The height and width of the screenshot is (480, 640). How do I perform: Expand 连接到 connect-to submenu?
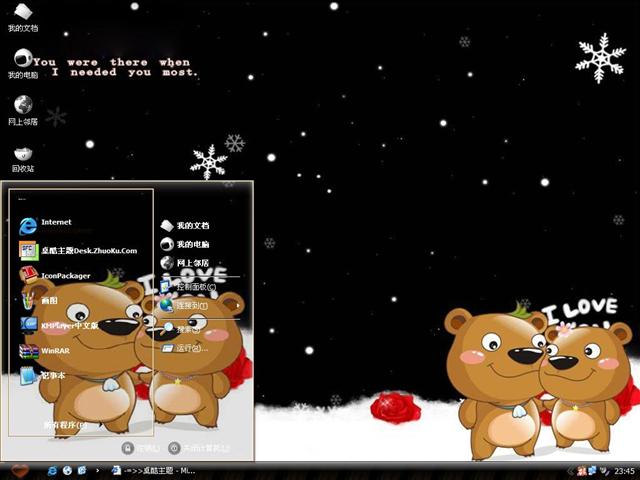[x=199, y=305]
